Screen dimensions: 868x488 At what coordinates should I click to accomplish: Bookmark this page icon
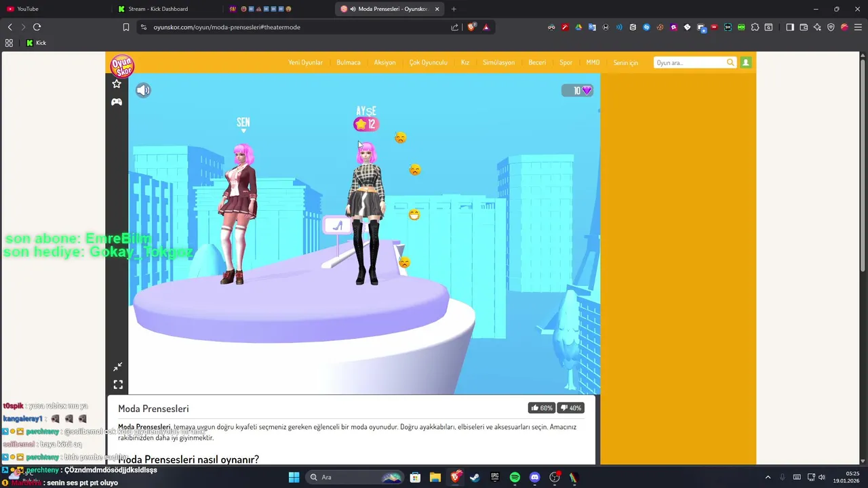(125, 27)
